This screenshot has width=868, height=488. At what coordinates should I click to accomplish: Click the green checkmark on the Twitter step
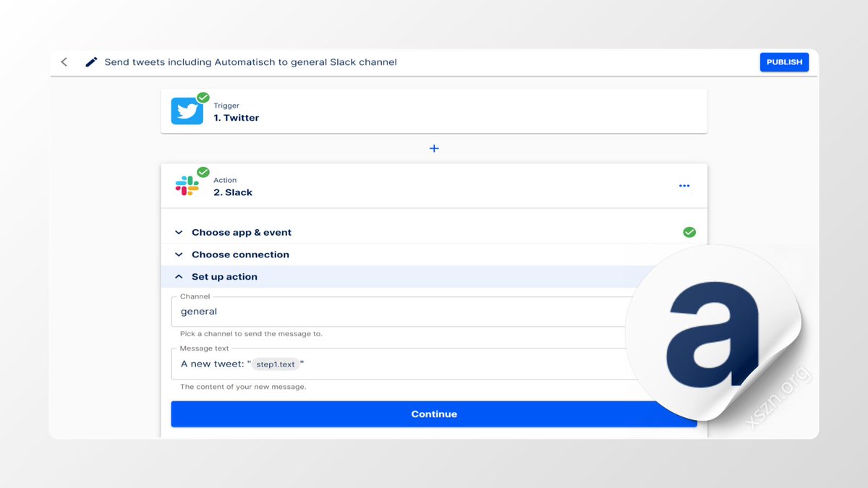coord(203,97)
